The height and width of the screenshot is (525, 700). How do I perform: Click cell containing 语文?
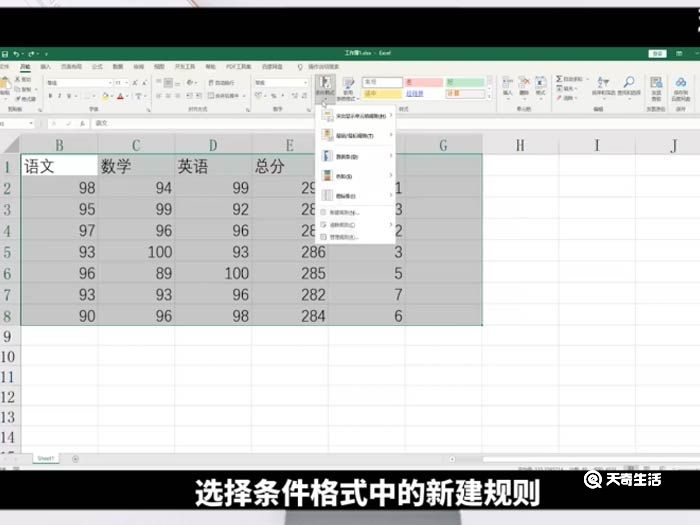coord(59,166)
